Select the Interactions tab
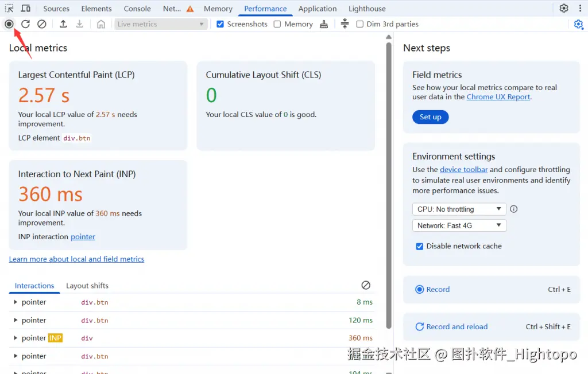The width and height of the screenshot is (588, 374). [x=34, y=286]
